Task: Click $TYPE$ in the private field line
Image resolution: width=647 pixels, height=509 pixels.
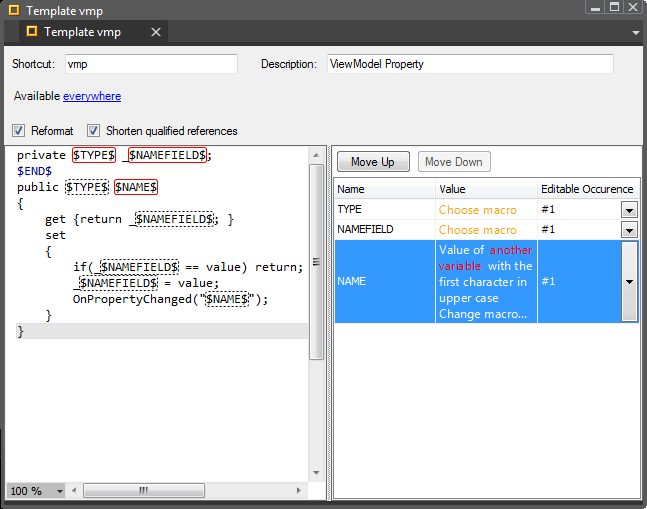Action: tap(94, 155)
